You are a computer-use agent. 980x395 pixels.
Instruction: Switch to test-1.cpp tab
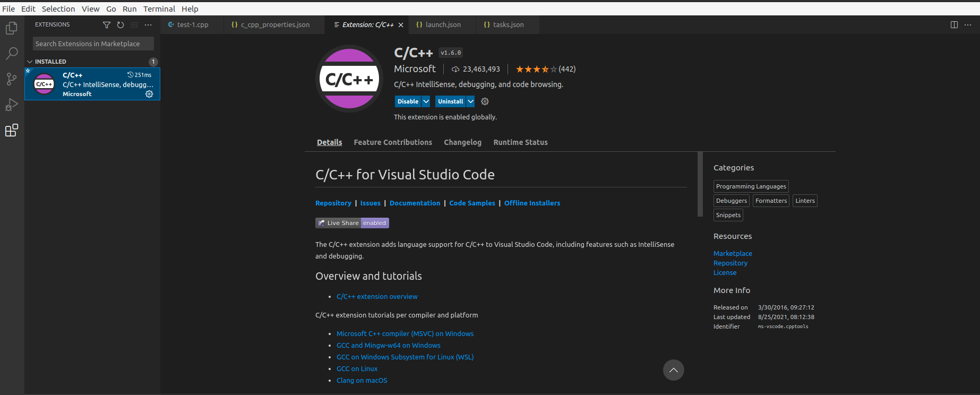[193, 25]
